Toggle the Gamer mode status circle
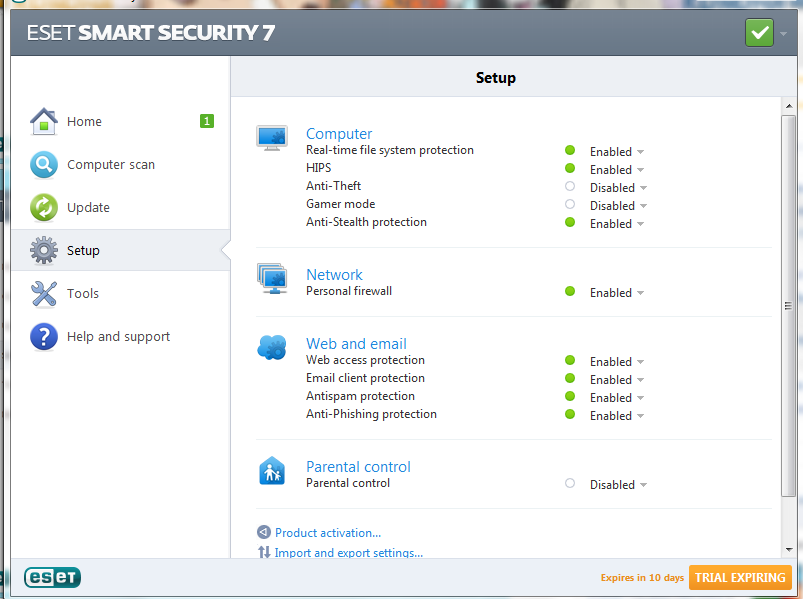The width and height of the screenshot is (803, 599). [569, 204]
